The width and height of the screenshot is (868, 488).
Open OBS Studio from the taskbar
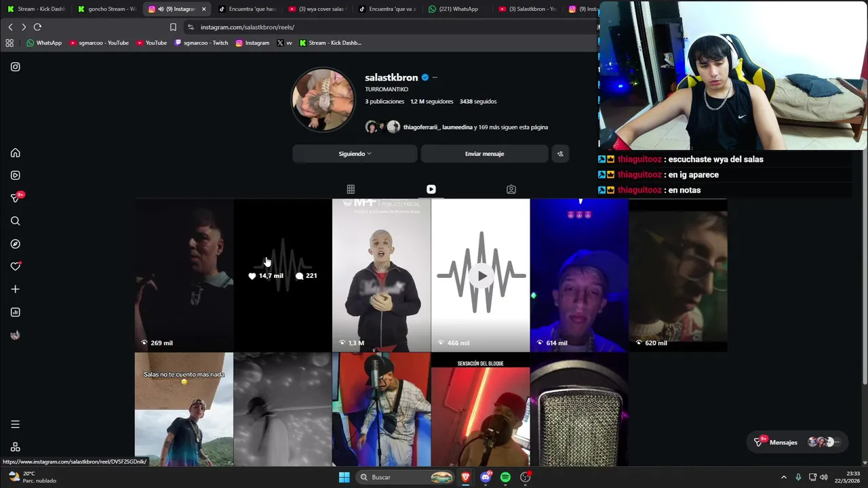tap(525, 477)
